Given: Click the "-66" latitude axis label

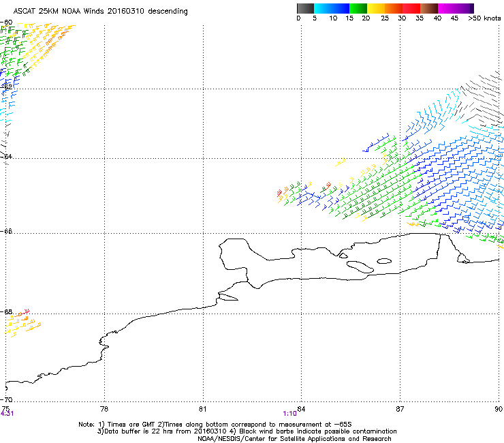Looking at the screenshot, I should [6, 231].
